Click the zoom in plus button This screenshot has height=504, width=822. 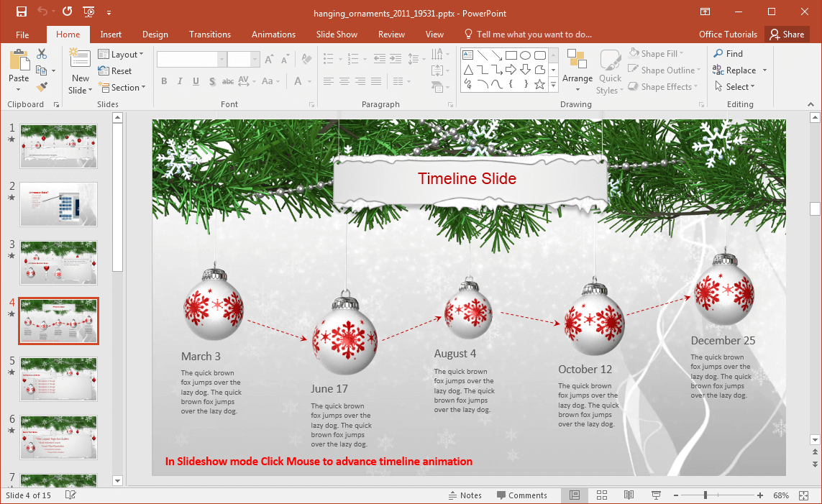pos(760,495)
